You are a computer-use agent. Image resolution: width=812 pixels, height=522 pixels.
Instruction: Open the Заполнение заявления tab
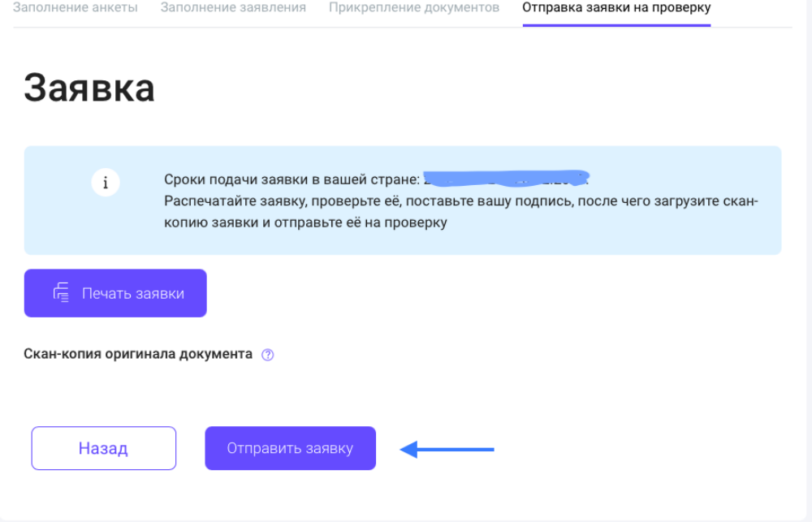[x=233, y=8]
